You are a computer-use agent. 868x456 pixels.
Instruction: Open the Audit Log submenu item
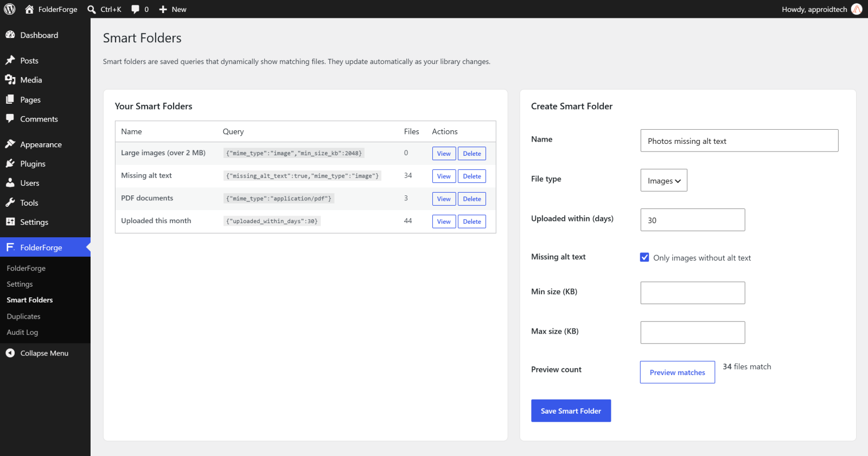[x=22, y=332]
